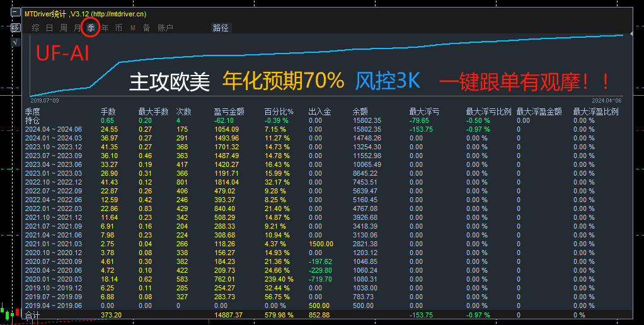Select the 2023.10 ~ 2023.12 quarter row
This screenshot has height=325, width=644.
pos(327,147)
